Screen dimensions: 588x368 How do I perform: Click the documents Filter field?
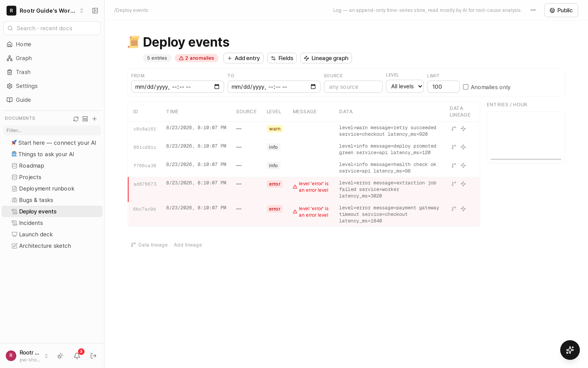tap(52, 130)
